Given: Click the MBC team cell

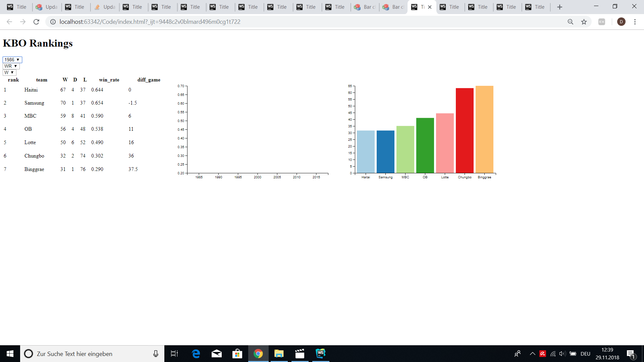Looking at the screenshot, I should point(30,116).
